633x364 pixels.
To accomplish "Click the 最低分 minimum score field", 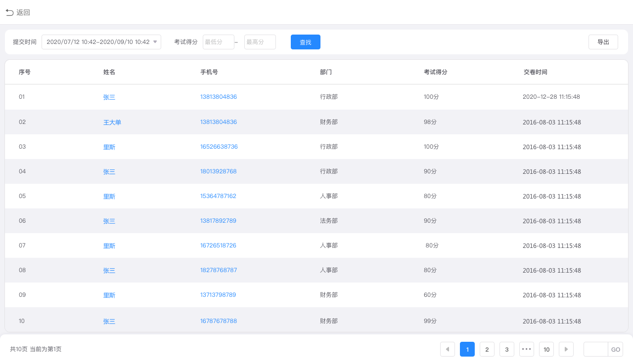I will (x=218, y=42).
